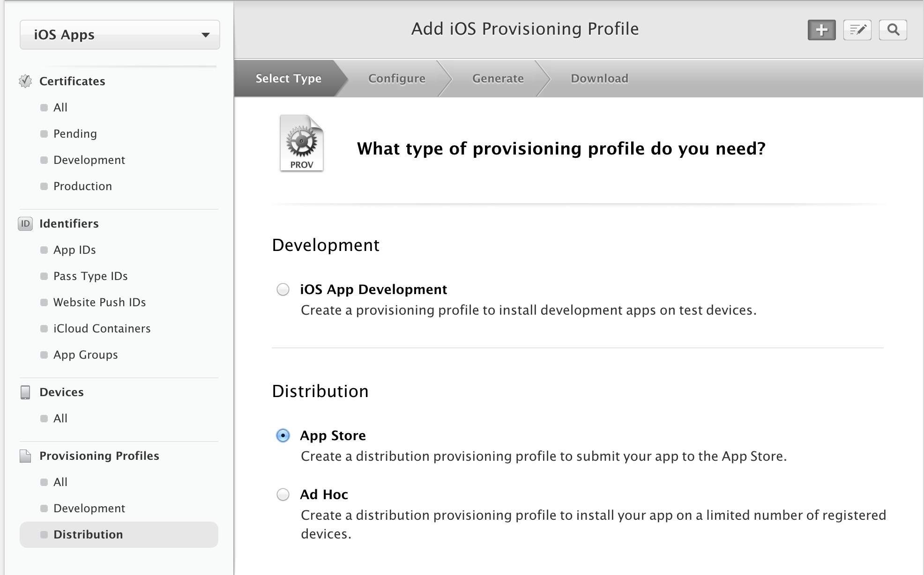Click the magnifying glass search button

893,30
